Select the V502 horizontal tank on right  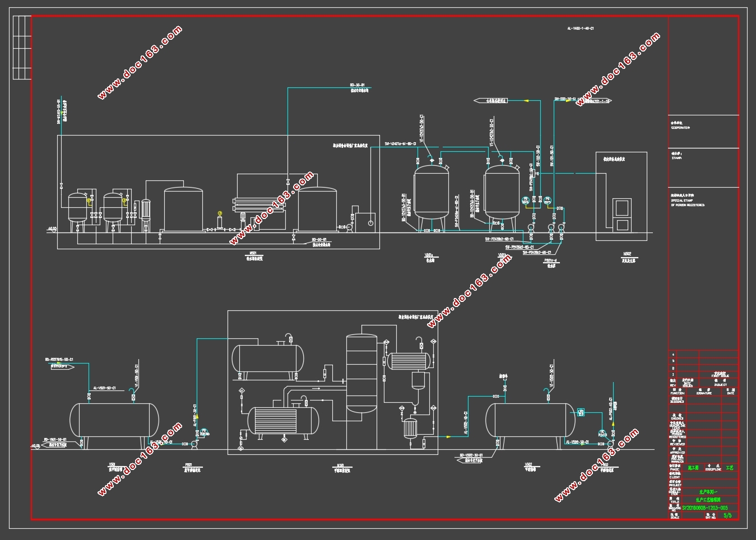530,420
